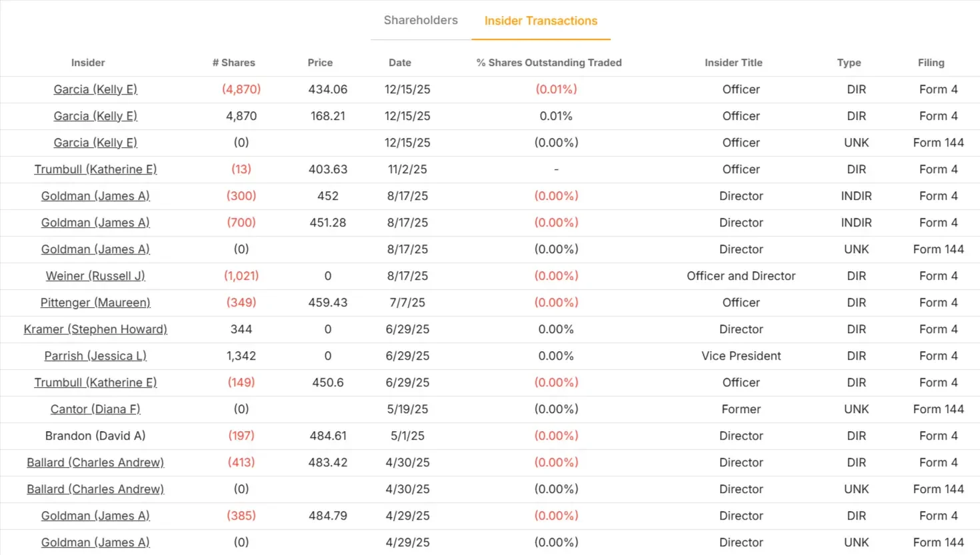
Task: Open Garcia (Kelly E) link priced 434.06
Action: (x=95, y=89)
